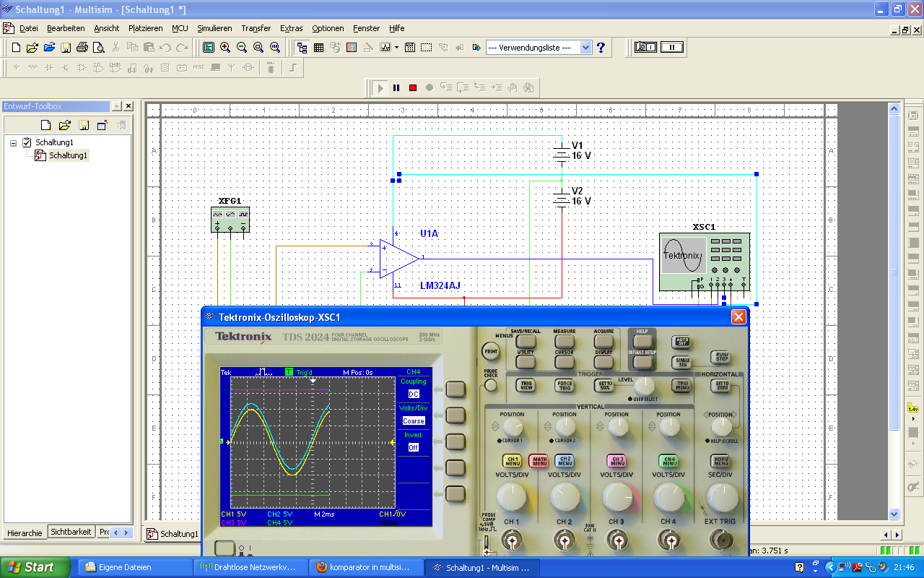The width and height of the screenshot is (924, 578).
Task: Select Schaltung1 child item in design tree
Action: tap(68, 155)
